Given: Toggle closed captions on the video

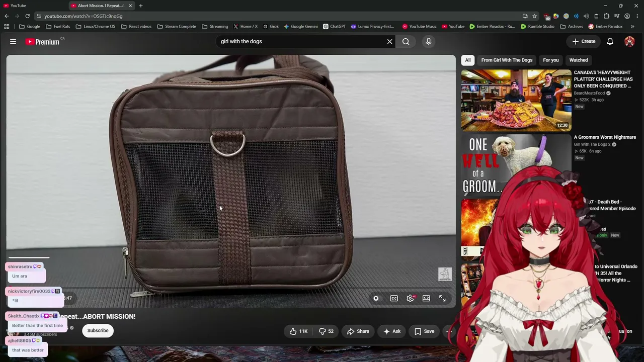Looking at the screenshot, I should coord(394,298).
